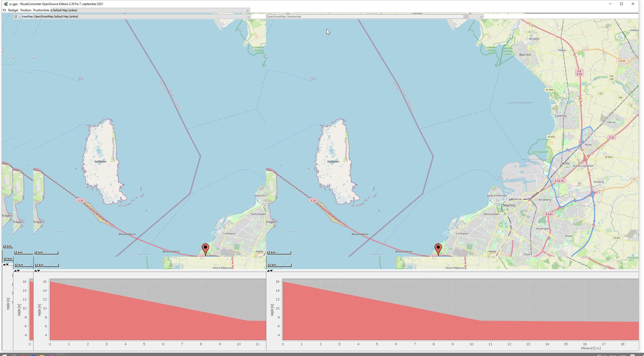This screenshot has width=644, height=356.
Task: Click the Malmö city label on the map
Action: pyautogui.click(x=509, y=205)
